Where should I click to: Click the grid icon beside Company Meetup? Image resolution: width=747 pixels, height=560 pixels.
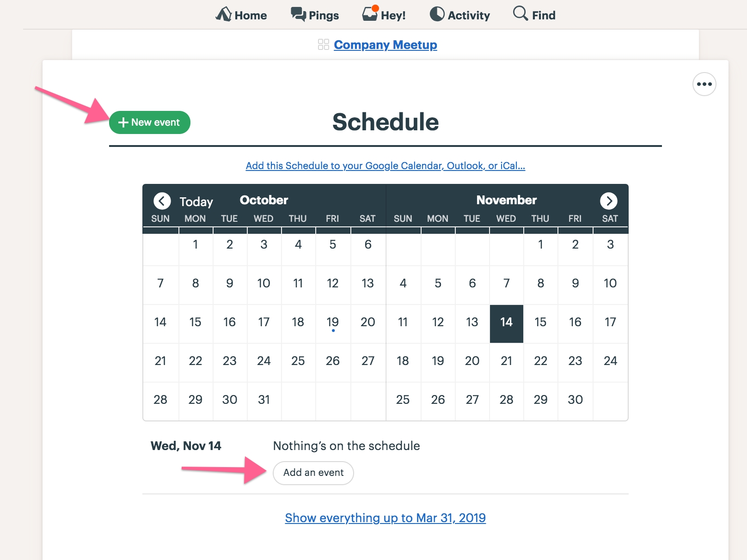tap(324, 44)
